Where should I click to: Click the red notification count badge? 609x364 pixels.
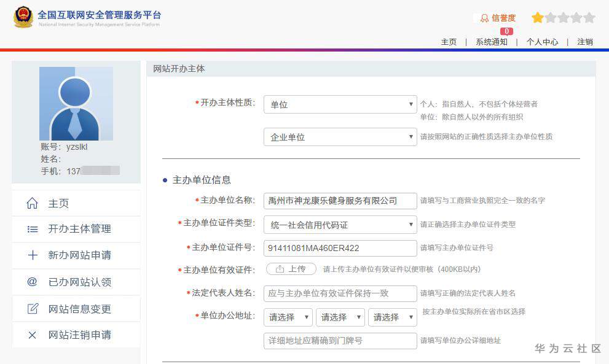coord(506,31)
